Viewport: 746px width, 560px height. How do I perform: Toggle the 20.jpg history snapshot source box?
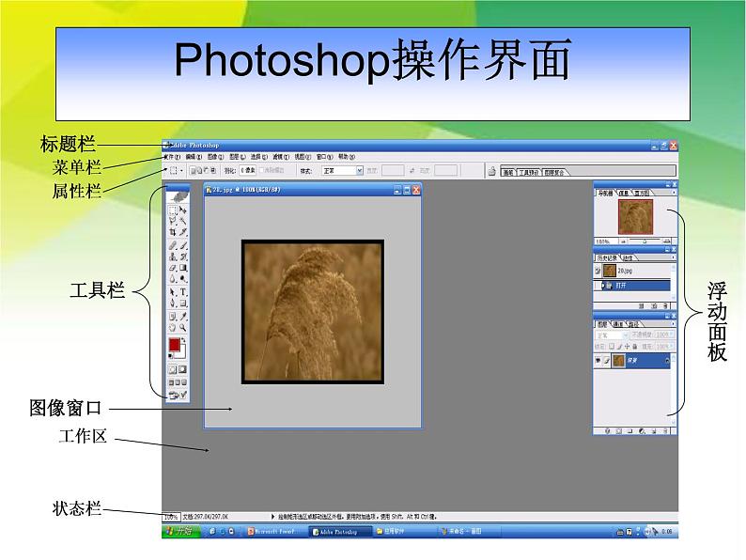tap(598, 271)
